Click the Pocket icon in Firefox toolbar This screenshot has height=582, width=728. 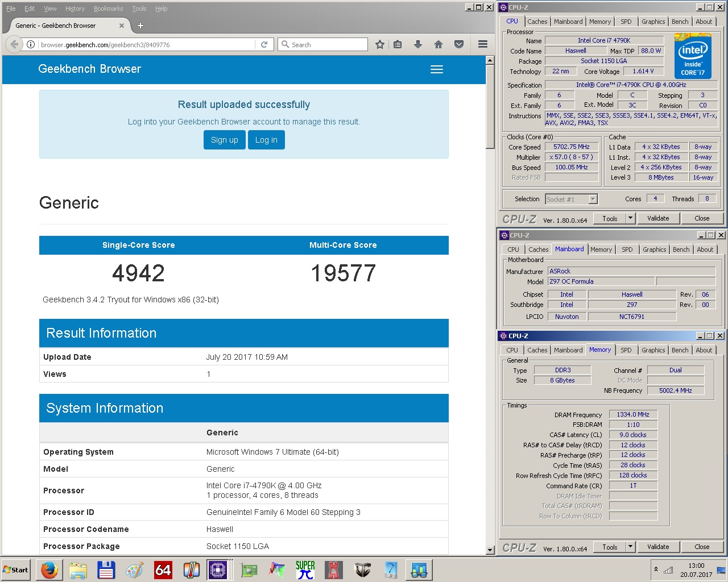pos(459,44)
